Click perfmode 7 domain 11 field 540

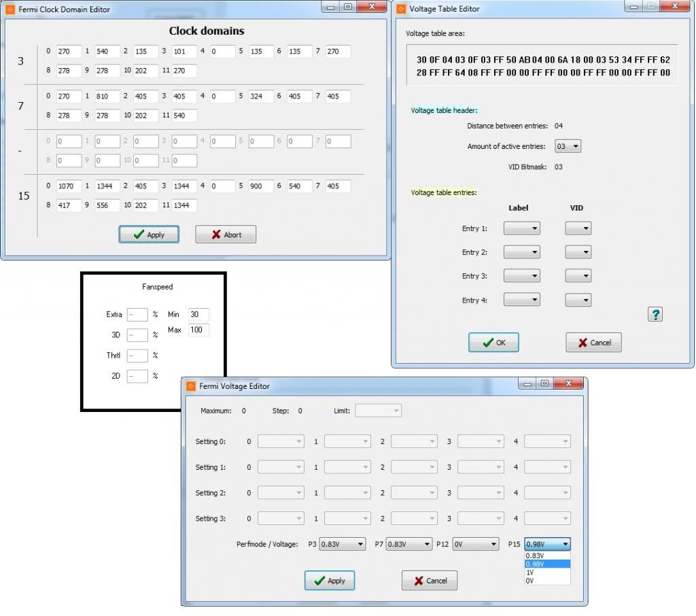click(184, 116)
